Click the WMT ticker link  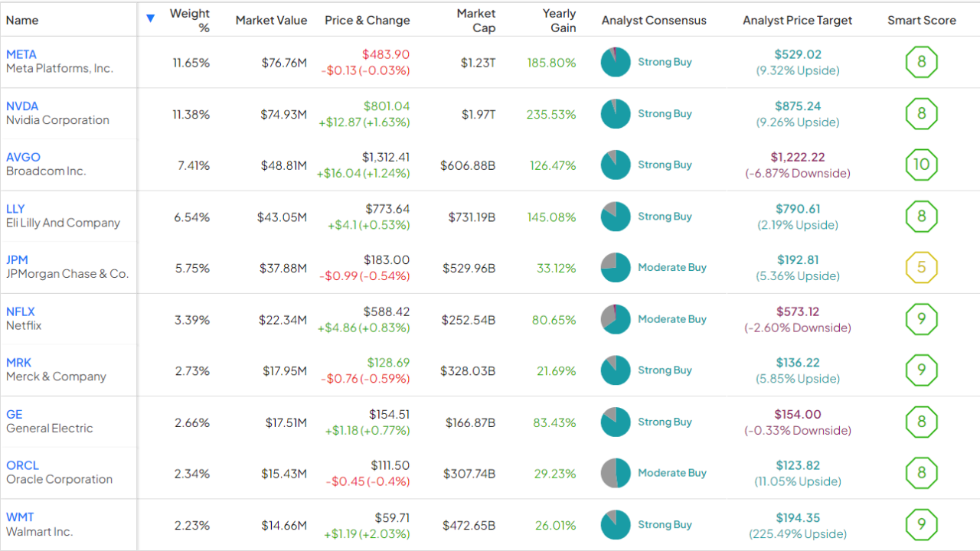click(19, 517)
